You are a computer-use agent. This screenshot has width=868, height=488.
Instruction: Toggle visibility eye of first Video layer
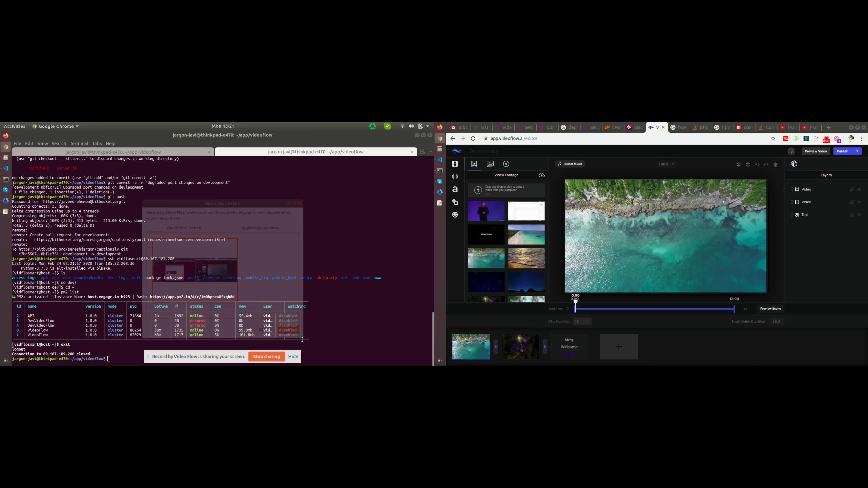coord(859,190)
